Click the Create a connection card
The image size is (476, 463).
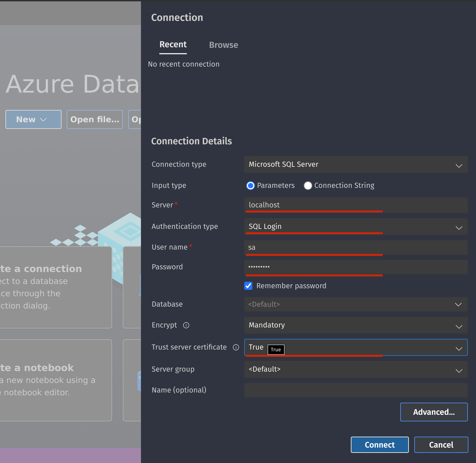[56, 287]
